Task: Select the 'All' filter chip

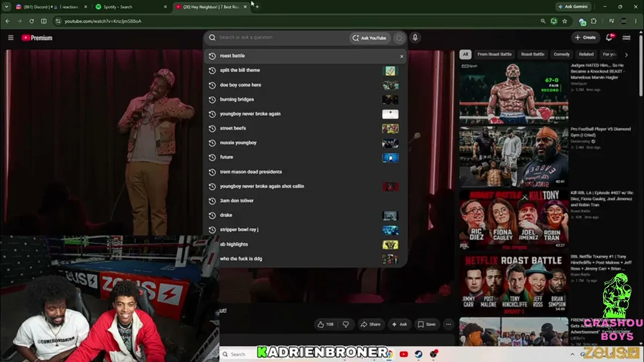Action: [465, 54]
